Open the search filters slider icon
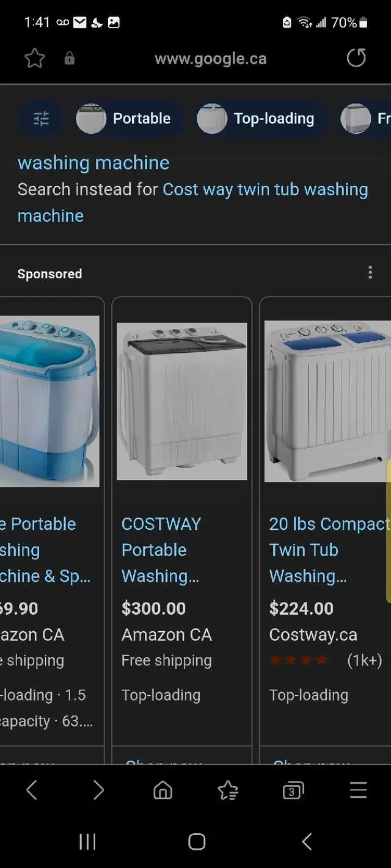Viewport: 391px width, 868px height. click(41, 118)
